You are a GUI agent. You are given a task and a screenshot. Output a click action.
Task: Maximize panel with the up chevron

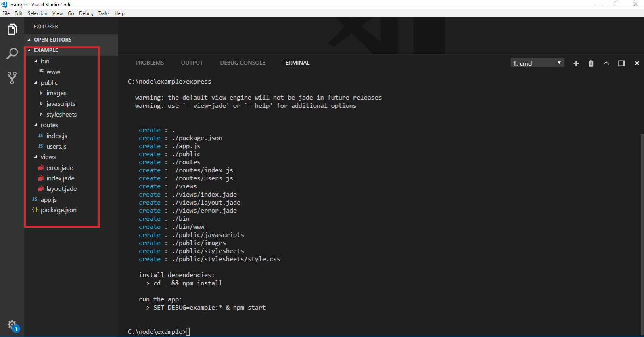click(606, 63)
